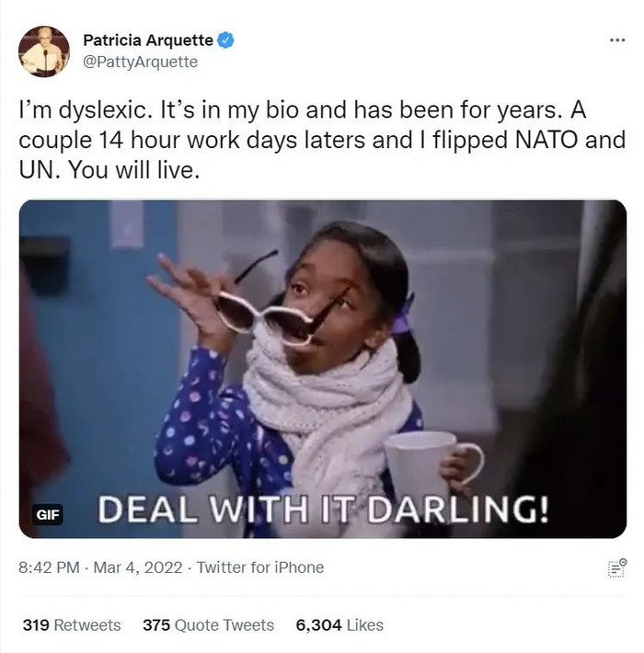Open the @PattyArquette handle link

pyautogui.click(x=141, y=62)
